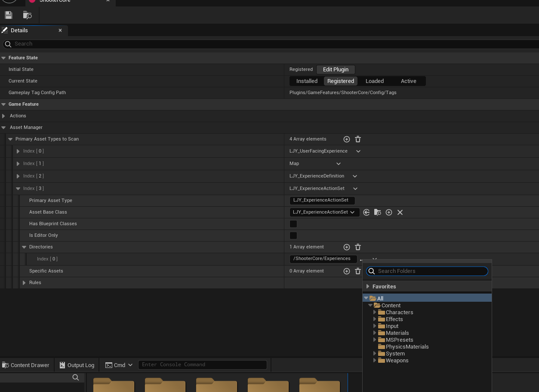This screenshot has width=539, height=392.
Task: Add a new element to Directories
Action: click(x=347, y=247)
